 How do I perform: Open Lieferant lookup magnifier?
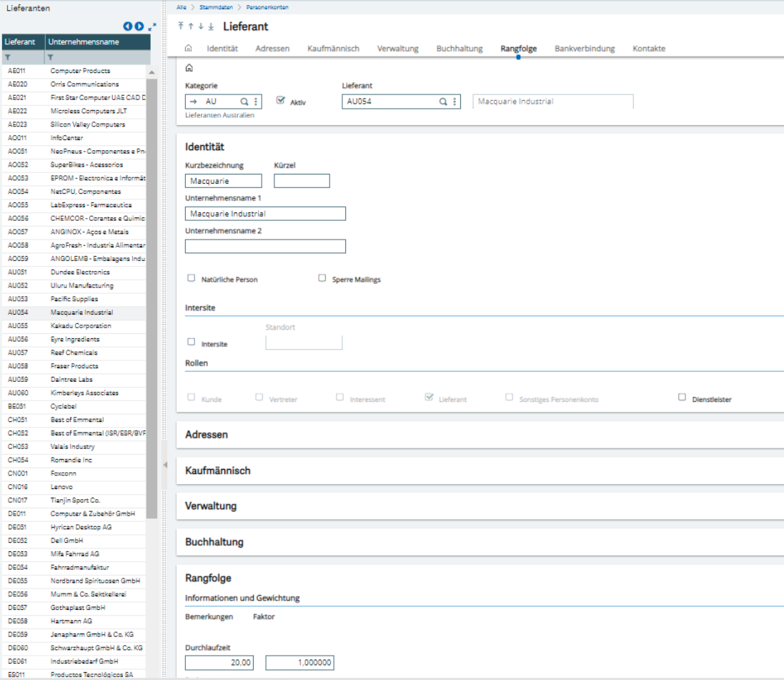(443, 102)
